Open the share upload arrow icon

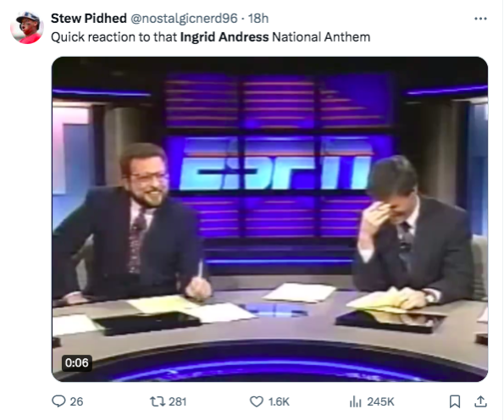point(480,401)
